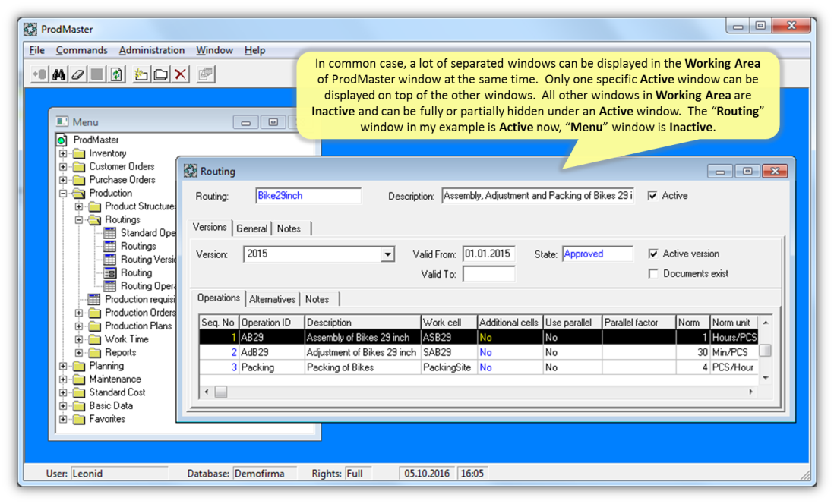
Task: Open the File menu
Action: tap(36, 50)
